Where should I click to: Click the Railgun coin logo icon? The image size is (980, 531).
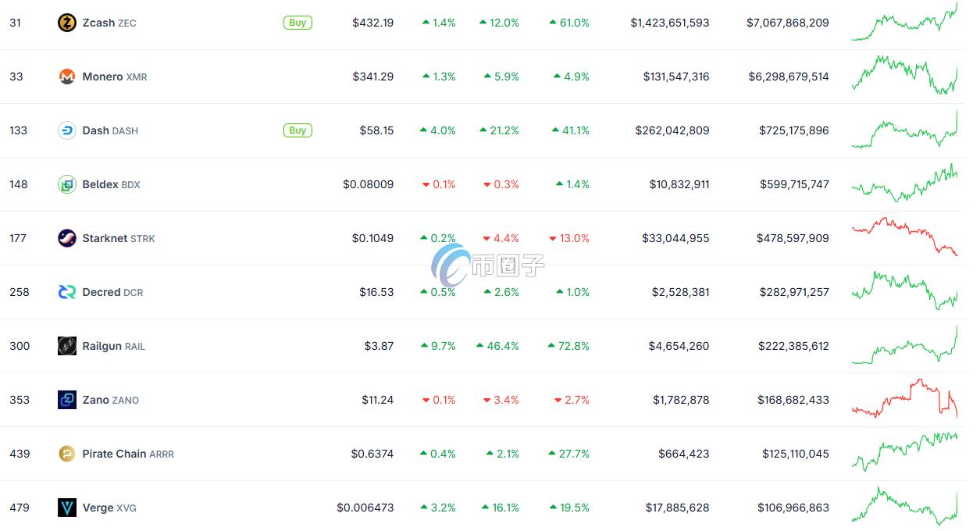pyautogui.click(x=67, y=346)
